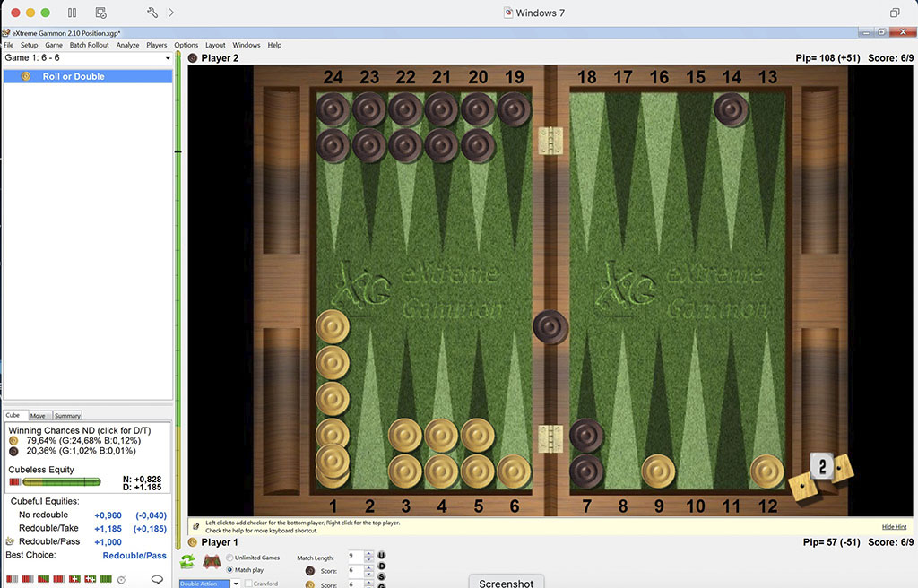This screenshot has height=588, width=918.
Task: Click the speech bubble comment icon
Action: [x=157, y=579]
